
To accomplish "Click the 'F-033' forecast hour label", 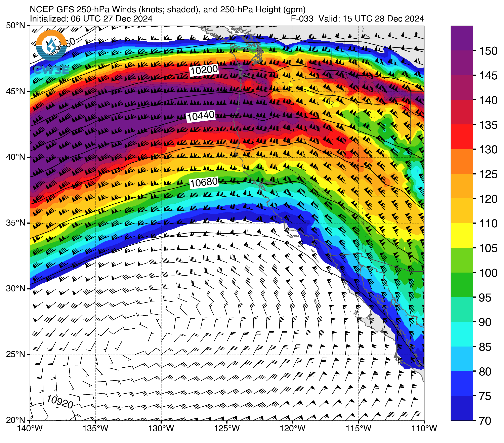I will point(302,19).
